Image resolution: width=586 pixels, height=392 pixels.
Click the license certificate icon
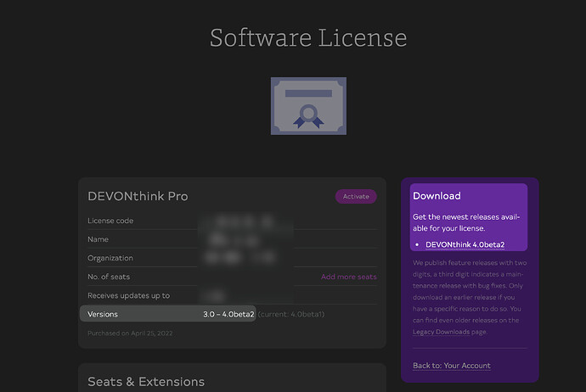tap(308, 106)
